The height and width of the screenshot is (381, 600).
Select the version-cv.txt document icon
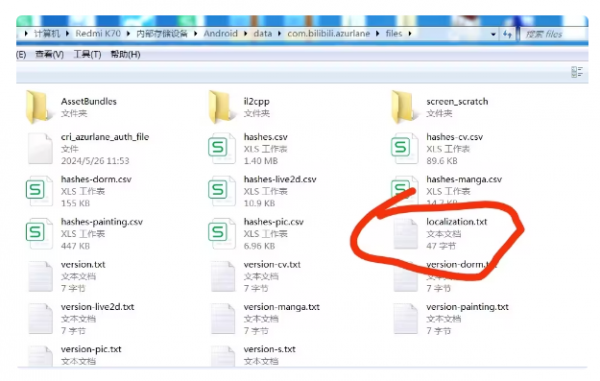point(223,276)
